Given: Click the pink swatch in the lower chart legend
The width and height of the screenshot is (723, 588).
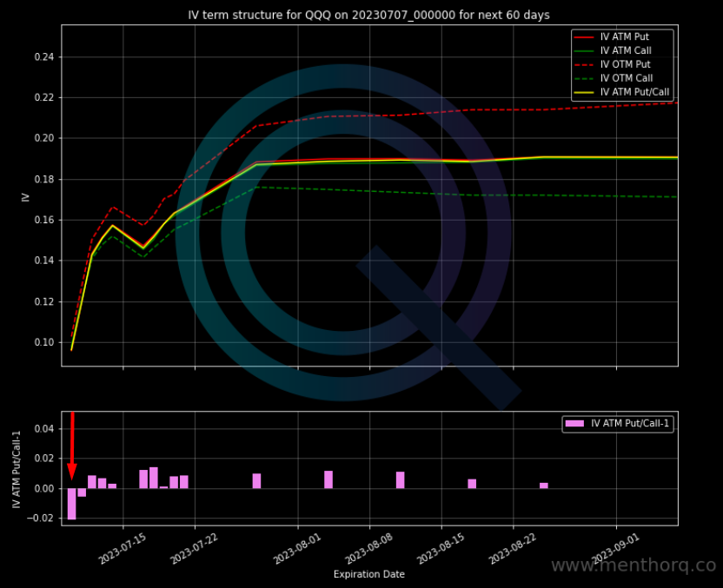Looking at the screenshot, I should point(574,424).
